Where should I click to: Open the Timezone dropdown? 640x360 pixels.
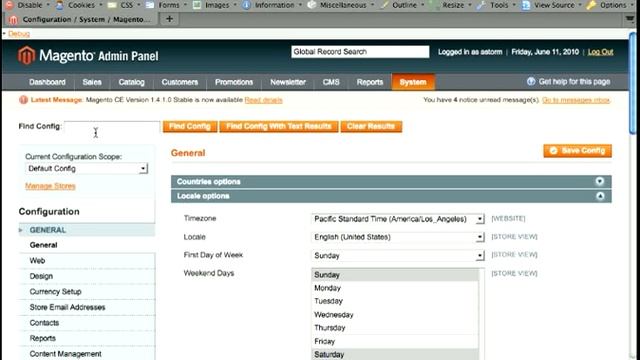tap(398, 219)
